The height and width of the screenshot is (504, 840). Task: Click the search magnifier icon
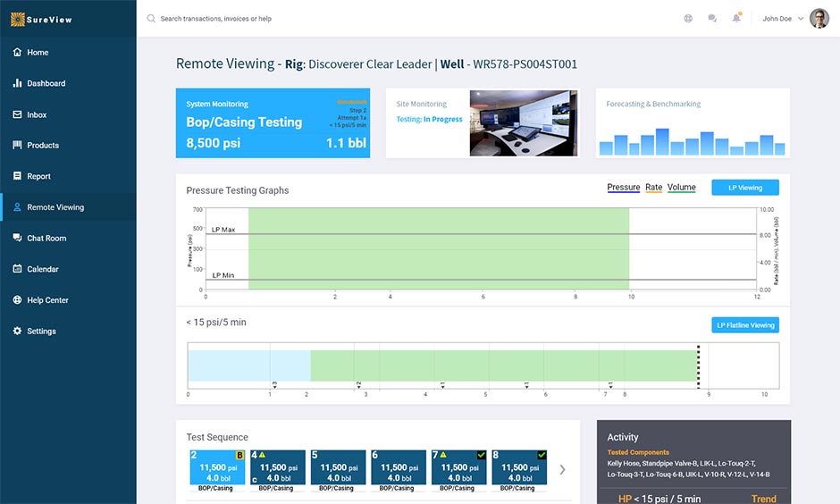pyautogui.click(x=151, y=18)
